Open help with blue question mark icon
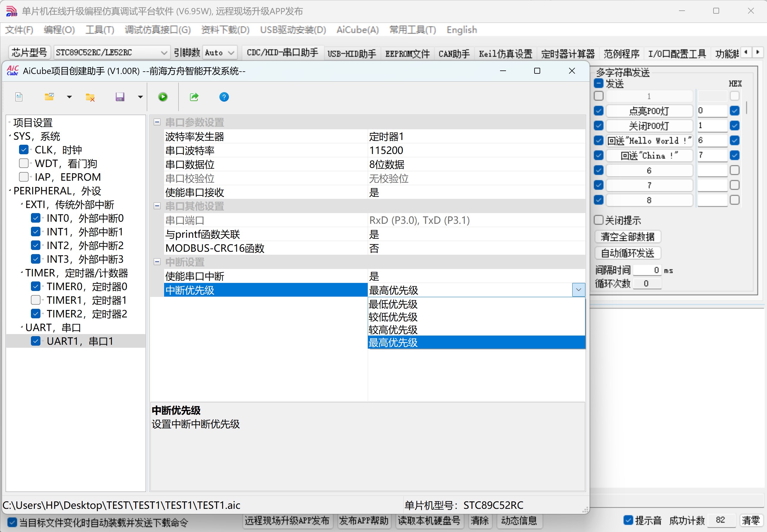Screen dimensions: 767x532 [x=224, y=97]
